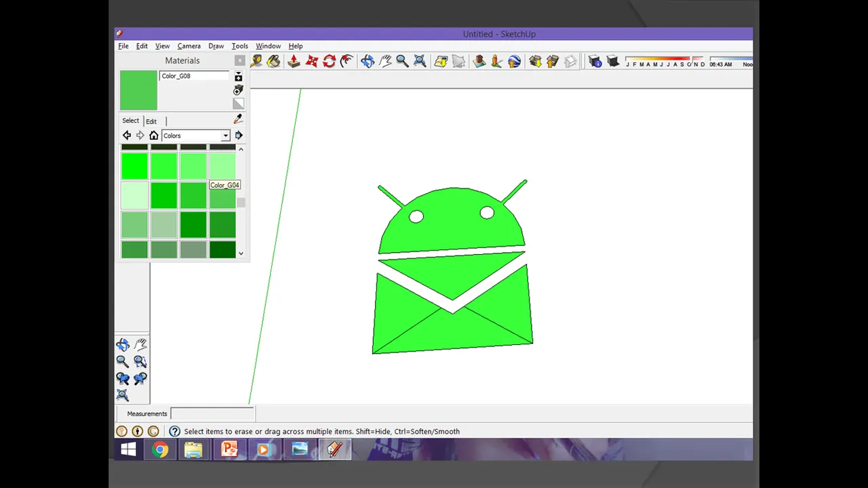Open Shadow Settings from the toolbar
868x488 pixels.
pos(595,62)
